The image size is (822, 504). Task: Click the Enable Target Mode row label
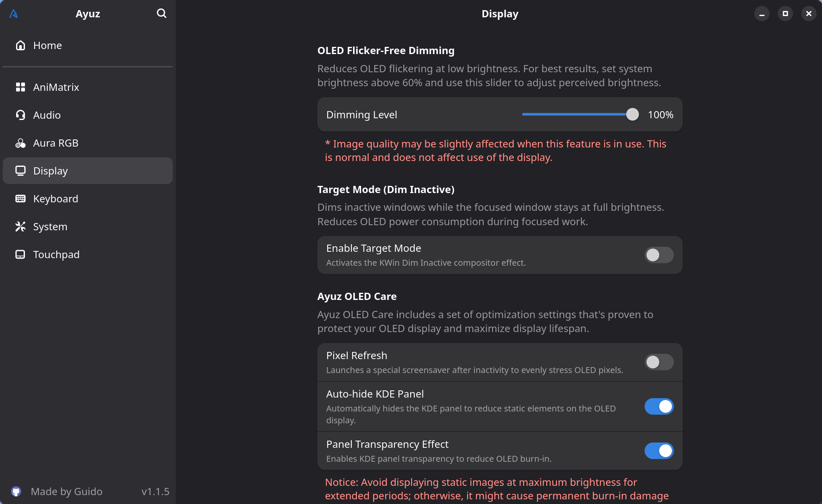click(373, 248)
